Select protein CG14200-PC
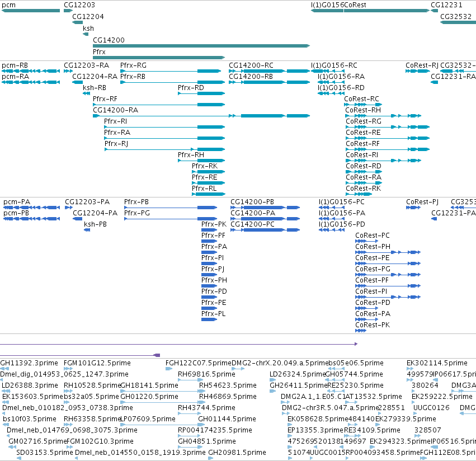This screenshot has height=461, width=476. click(265, 230)
